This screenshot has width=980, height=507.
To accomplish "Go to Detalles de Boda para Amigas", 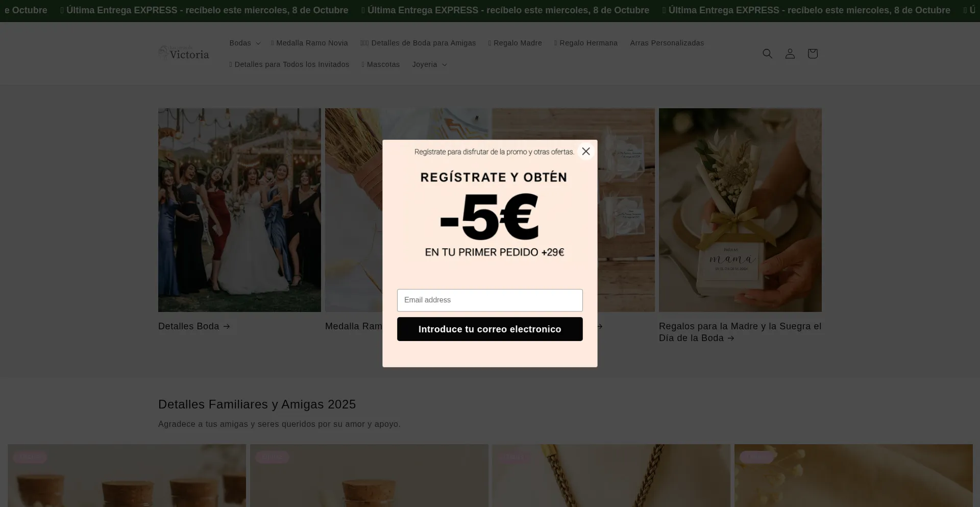I will pos(418,43).
